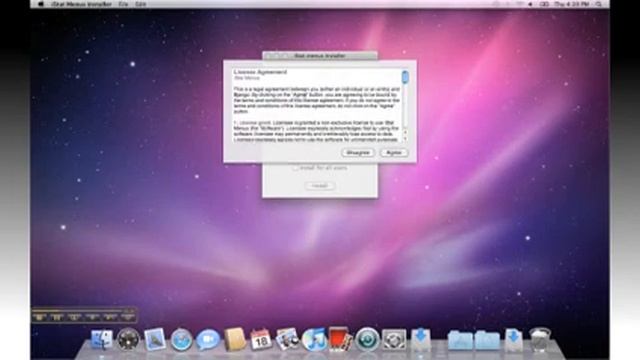This screenshot has width=640, height=360.
Task: Open the Trash in the Dock
Action: pyautogui.click(x=540, y=340)
